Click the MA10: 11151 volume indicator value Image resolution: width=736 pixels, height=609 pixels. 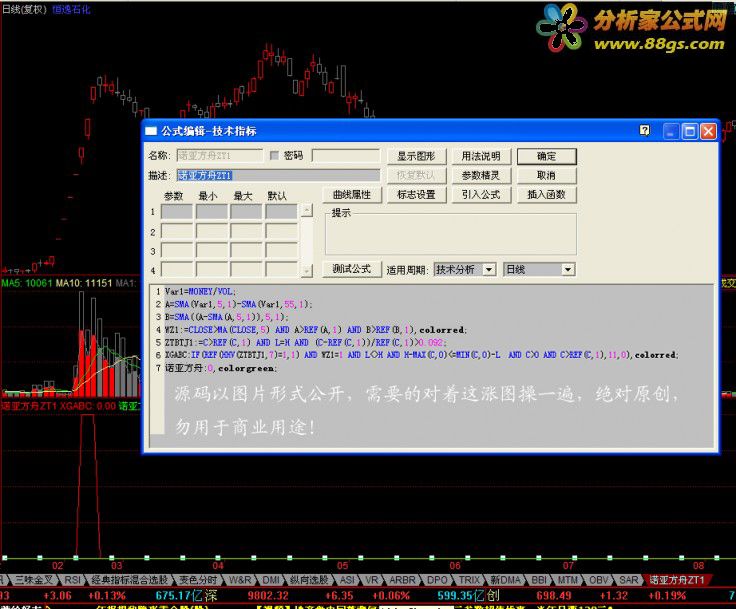(84, 283)
